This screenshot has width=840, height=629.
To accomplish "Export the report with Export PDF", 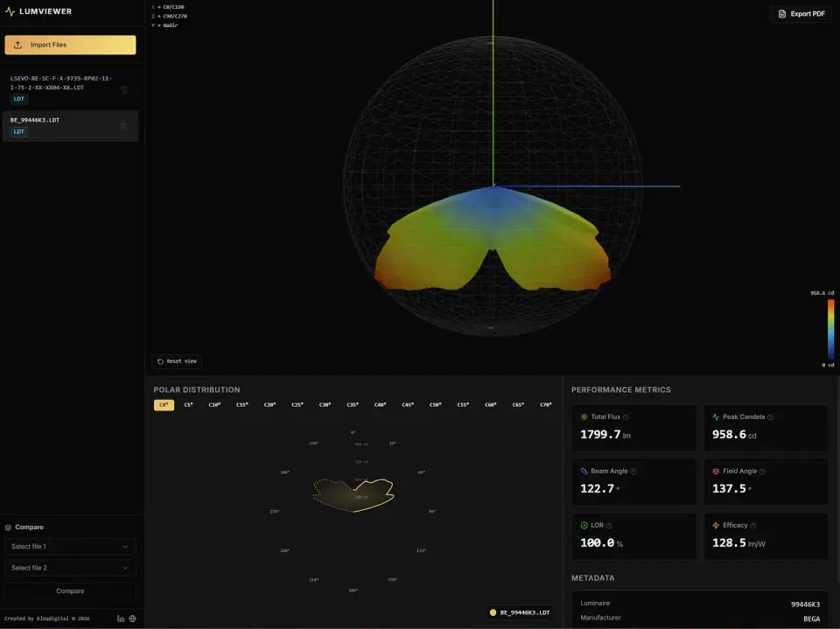I will [801, 14].
